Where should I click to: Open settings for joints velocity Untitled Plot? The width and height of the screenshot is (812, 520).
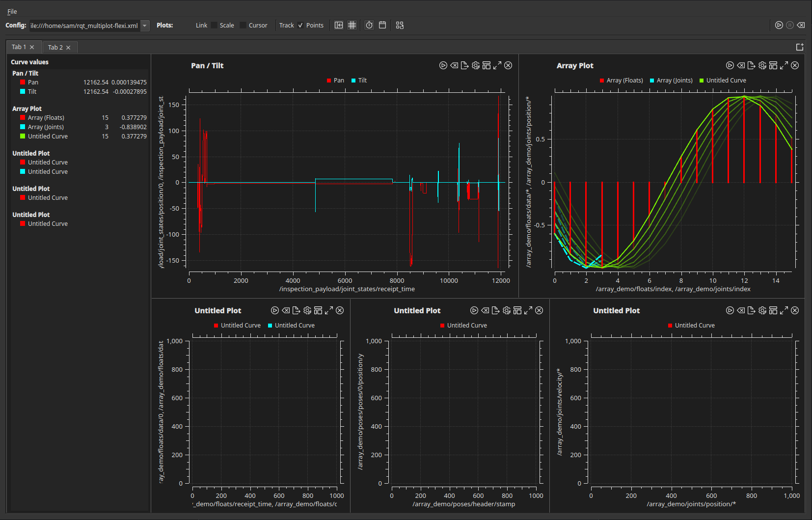tap(762, 310)
